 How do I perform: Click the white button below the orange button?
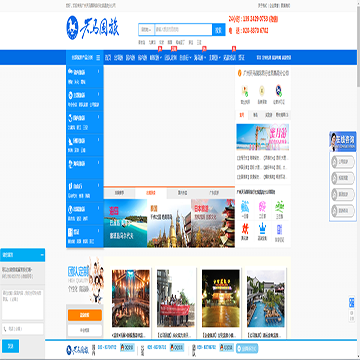pos(85,330)
